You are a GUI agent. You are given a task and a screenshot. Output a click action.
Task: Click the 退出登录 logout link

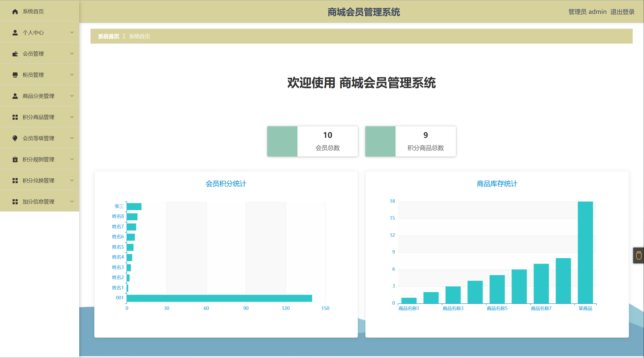pos(622,12)
